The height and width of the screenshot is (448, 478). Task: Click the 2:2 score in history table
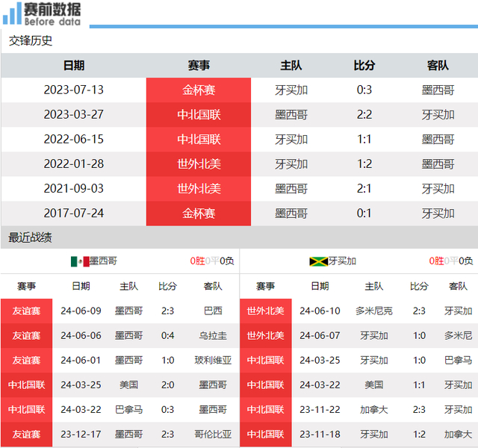(364, 114)
